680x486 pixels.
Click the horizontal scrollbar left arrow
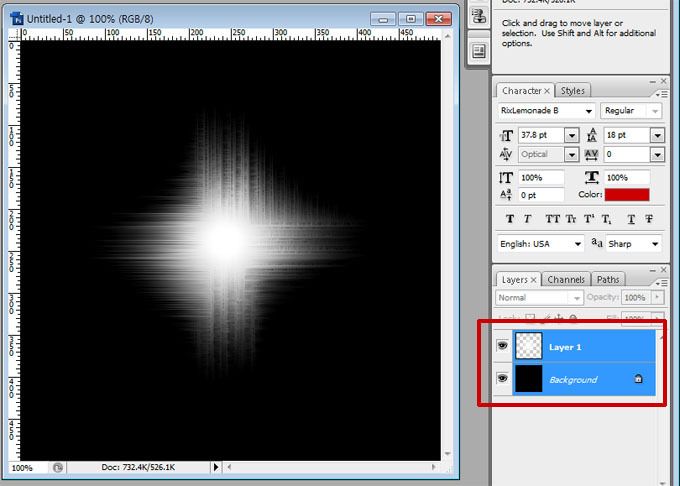point(229,467)
